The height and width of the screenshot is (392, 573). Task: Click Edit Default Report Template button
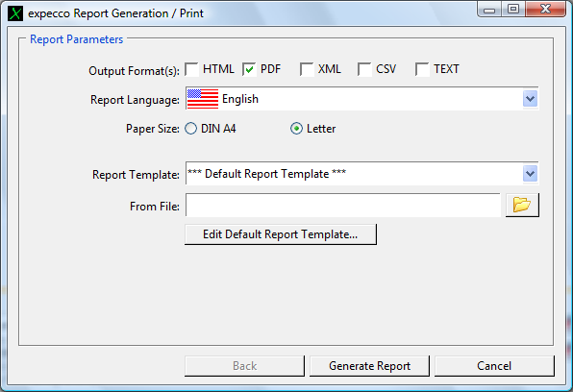pyautogui.click(x=281, y=234)
